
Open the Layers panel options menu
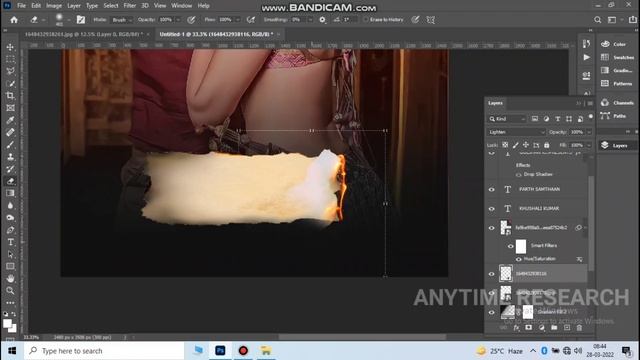[x=590, y=103]
